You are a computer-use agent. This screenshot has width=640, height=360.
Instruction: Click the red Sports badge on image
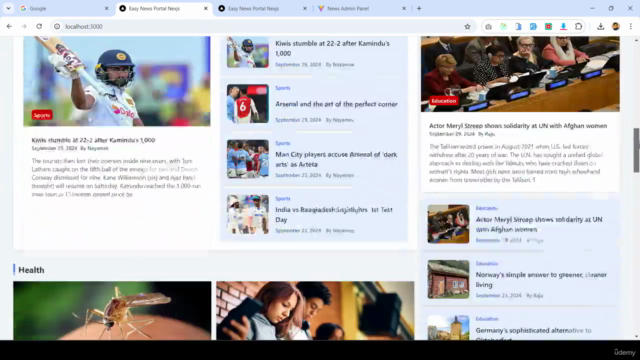tap(42, 115)
